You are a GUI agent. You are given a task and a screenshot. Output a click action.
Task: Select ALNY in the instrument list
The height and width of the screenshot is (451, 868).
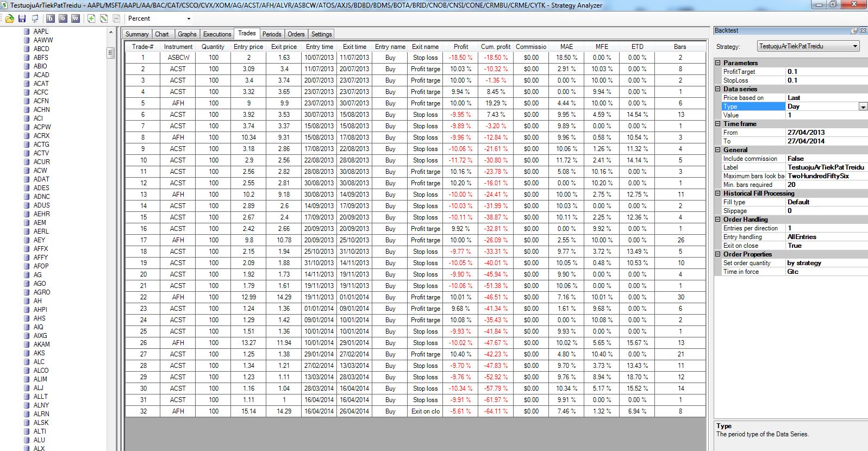pos(41,405)
